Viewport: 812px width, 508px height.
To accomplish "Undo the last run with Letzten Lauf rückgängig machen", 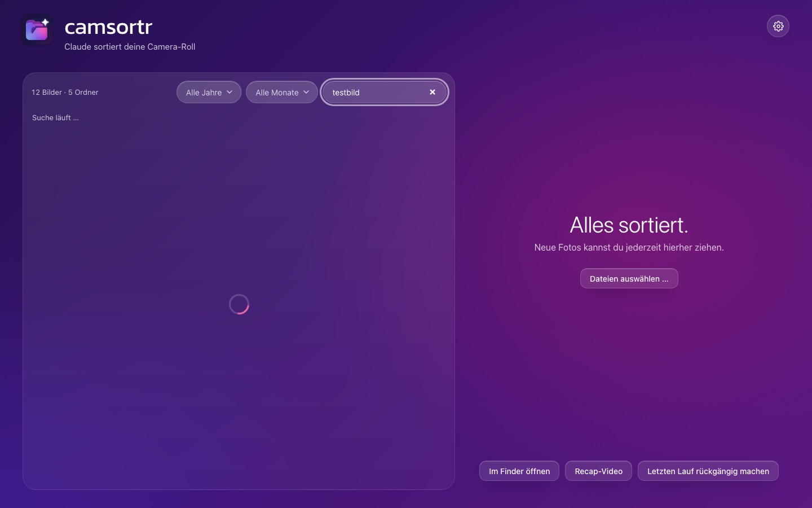I will 708,471.
